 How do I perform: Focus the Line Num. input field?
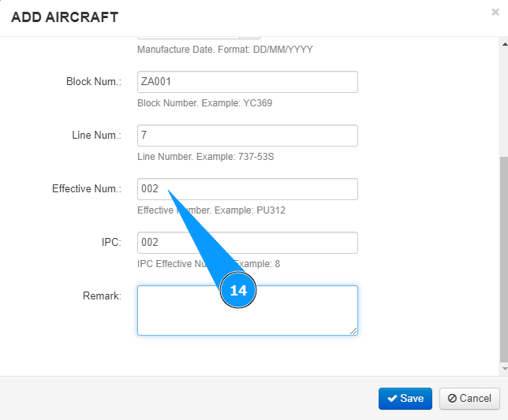coord(247,136)
